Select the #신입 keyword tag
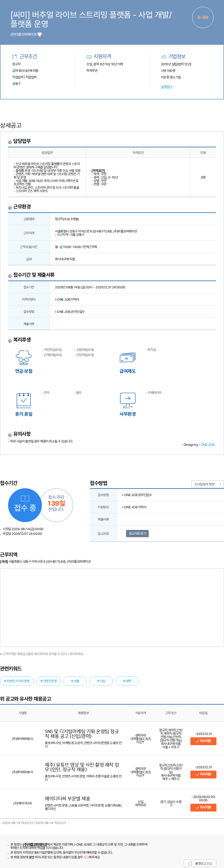 tap(101, 681)
